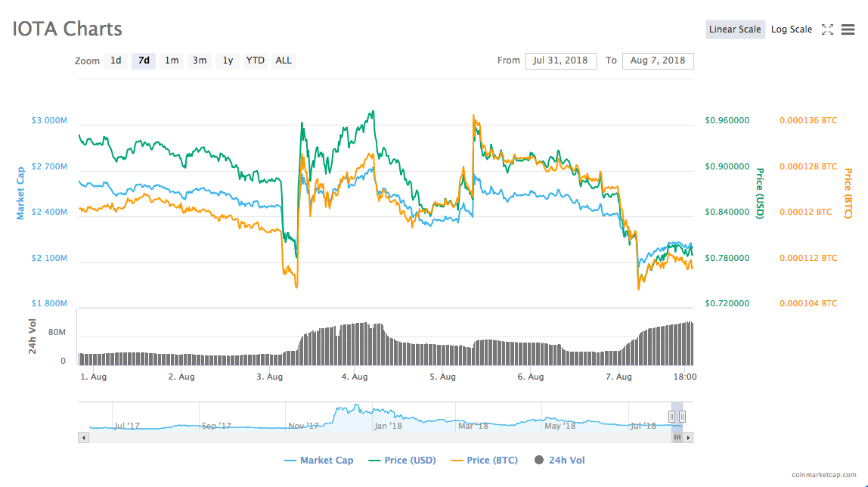
Task: Select the 1d zoom preset
Action: coord(116,60)
